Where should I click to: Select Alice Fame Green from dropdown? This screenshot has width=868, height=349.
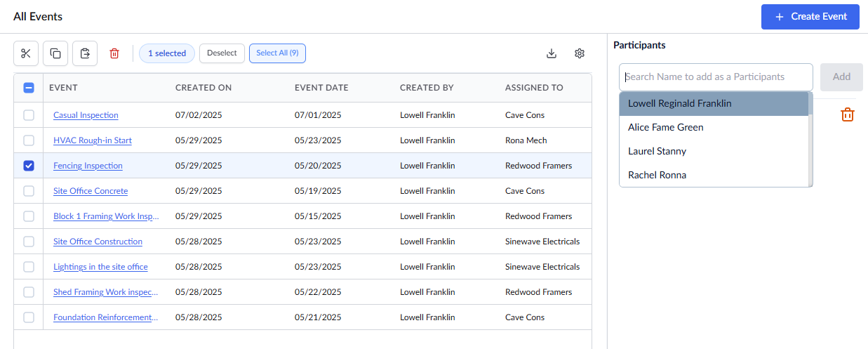click(x=714, y=127)
